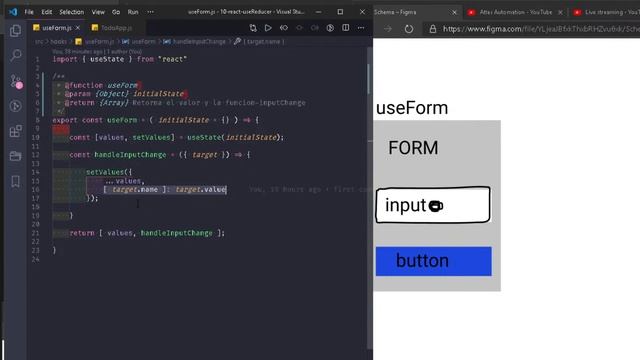Open the Bookmarks panel in activity bar
640x360 pixels.
tap(16, 181)
